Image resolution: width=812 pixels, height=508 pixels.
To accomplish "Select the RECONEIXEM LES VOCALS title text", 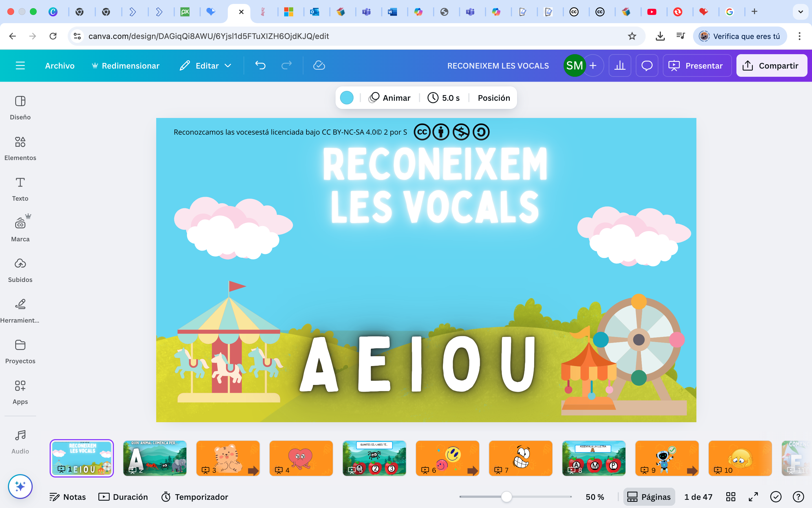I will tap(435, 185).
